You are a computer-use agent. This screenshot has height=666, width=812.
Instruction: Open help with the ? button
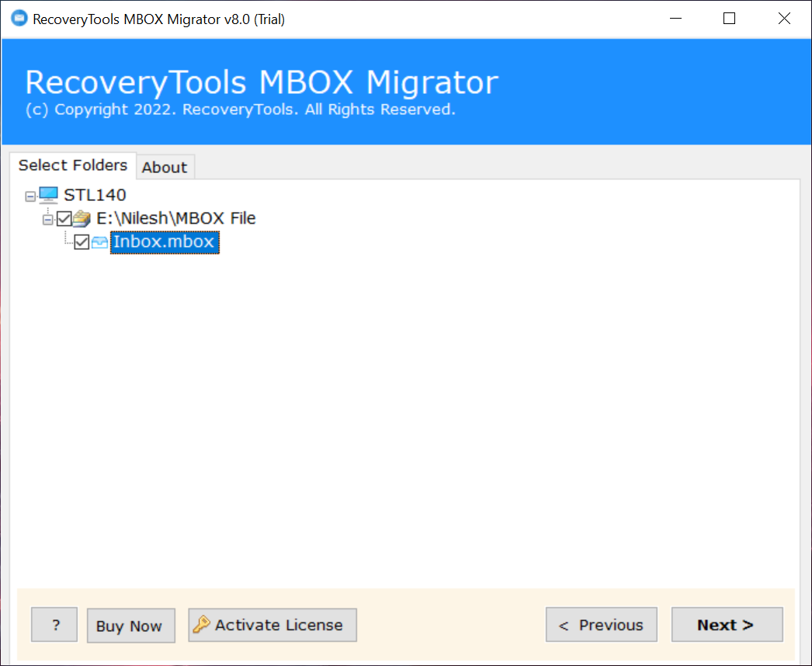click(54, 625)
